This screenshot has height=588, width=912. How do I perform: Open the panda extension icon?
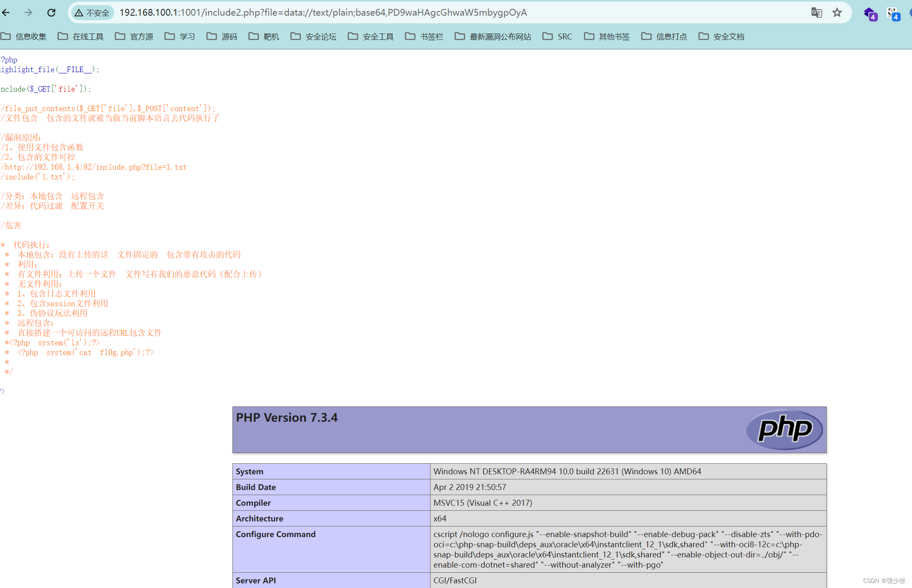click(x=893, y=14)
